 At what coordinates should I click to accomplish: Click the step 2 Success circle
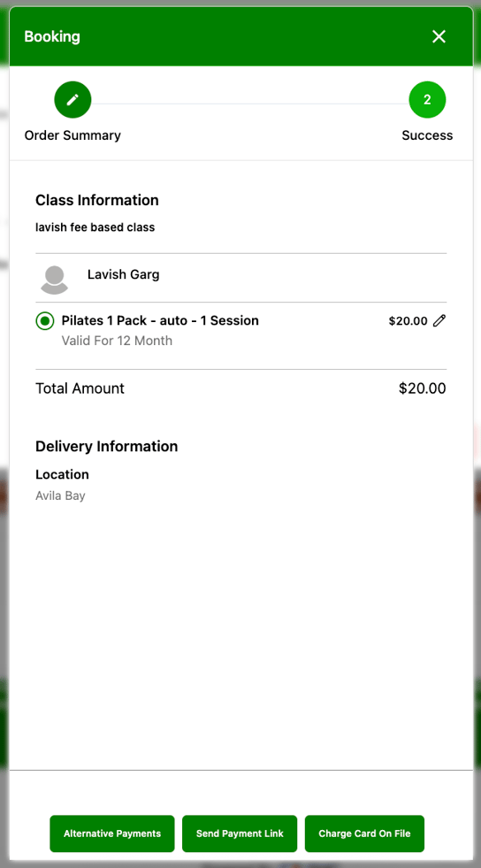click(427, 100)
